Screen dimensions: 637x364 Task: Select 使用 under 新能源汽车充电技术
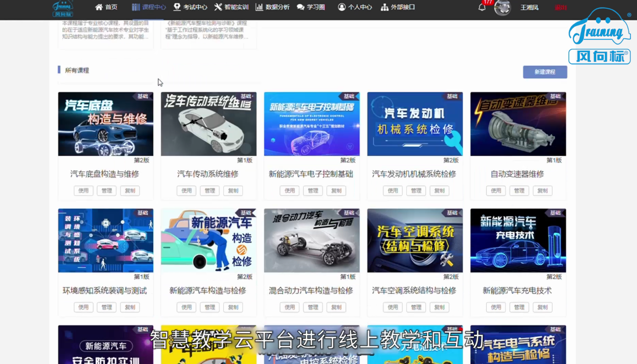(x=496, y=307)
